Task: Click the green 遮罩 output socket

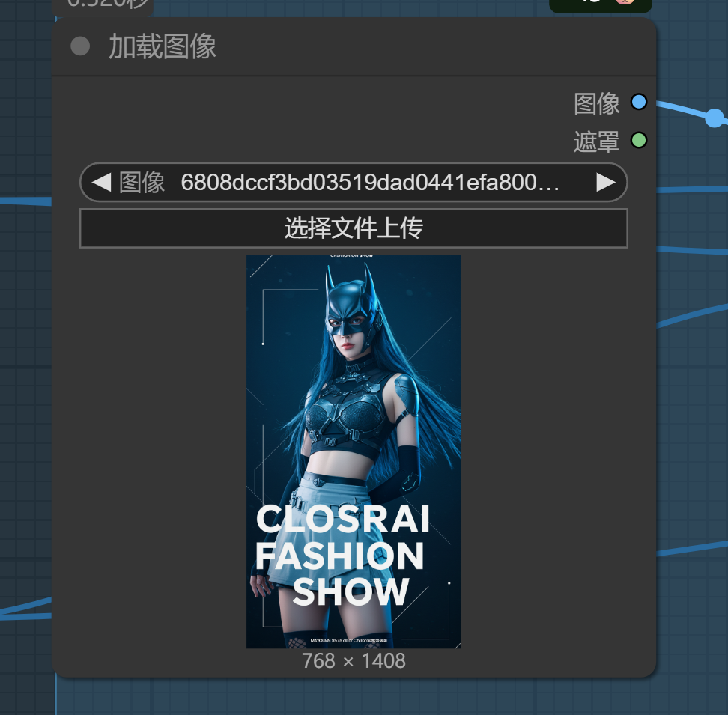Action: coord(639,140)
